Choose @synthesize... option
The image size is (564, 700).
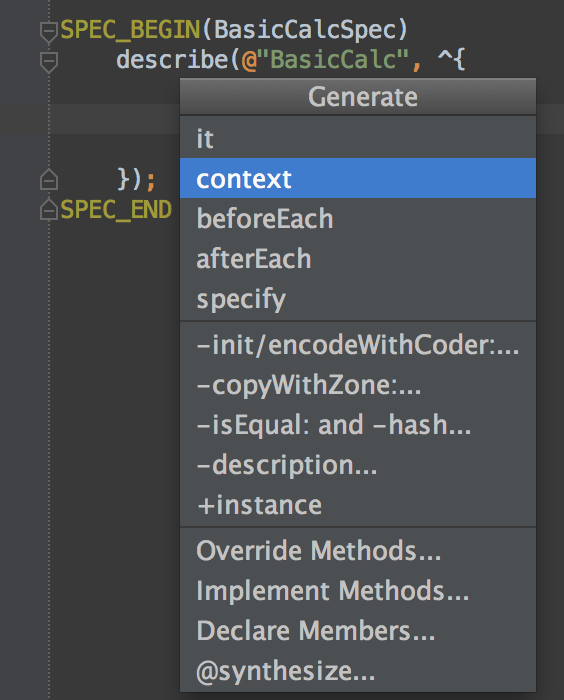(358, 671)
